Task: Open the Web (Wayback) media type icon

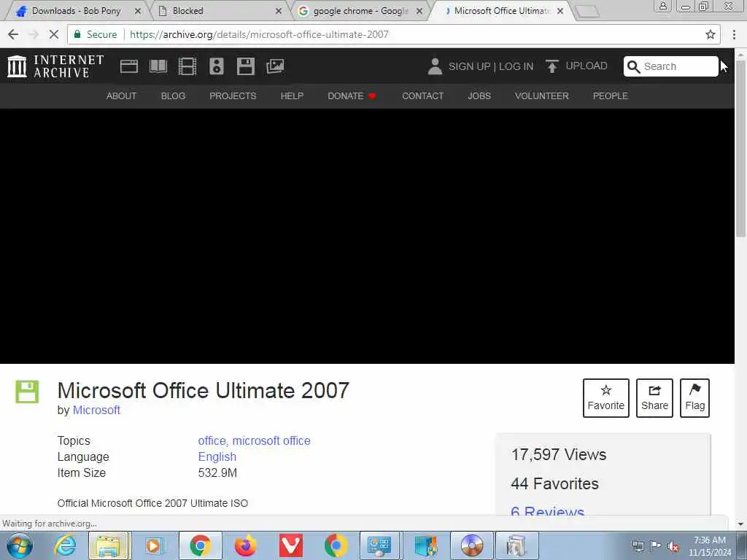Action: (x=128, y=66)
